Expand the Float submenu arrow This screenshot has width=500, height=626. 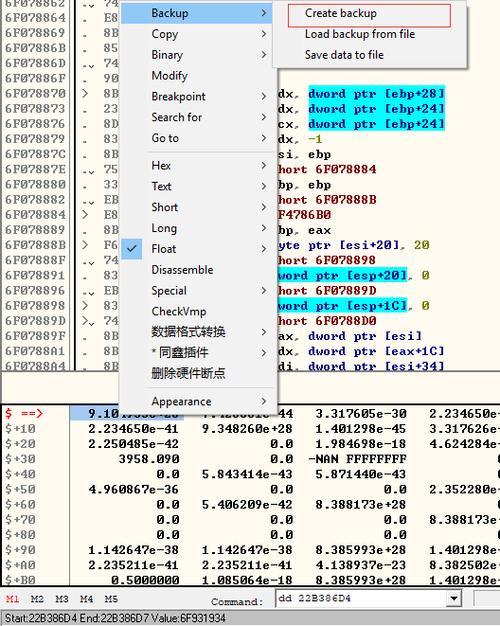[264, 249]
